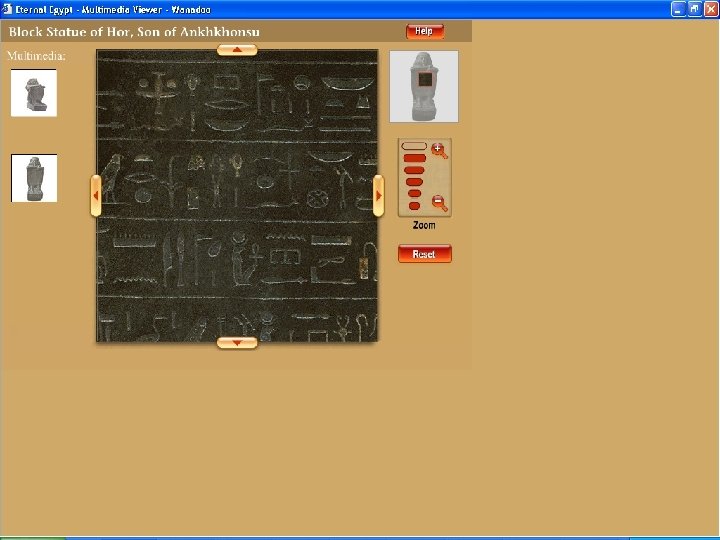This screenshot has width=720, height=540.
Task: Click the statue overview navigator thumbnail
Action: [x=424, y=86]
